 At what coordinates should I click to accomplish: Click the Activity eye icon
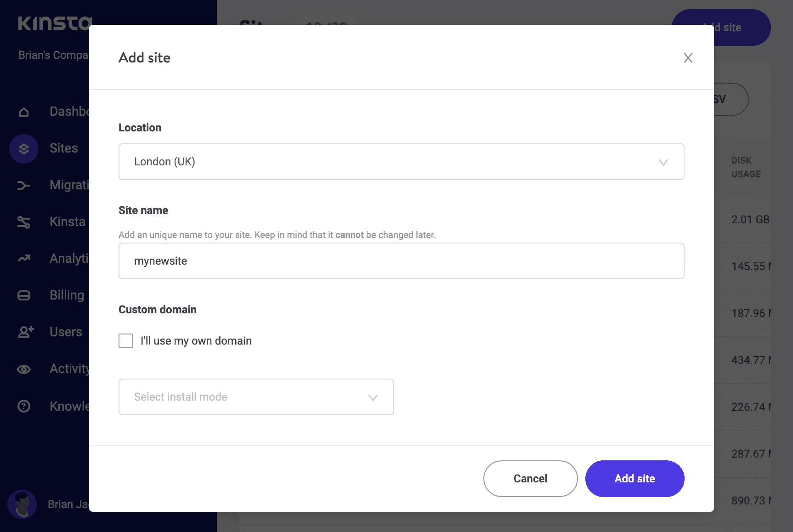(x=23, y=369)
